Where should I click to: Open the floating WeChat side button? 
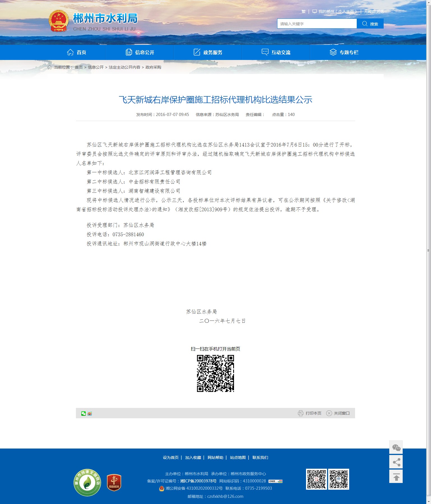point(396,447)
